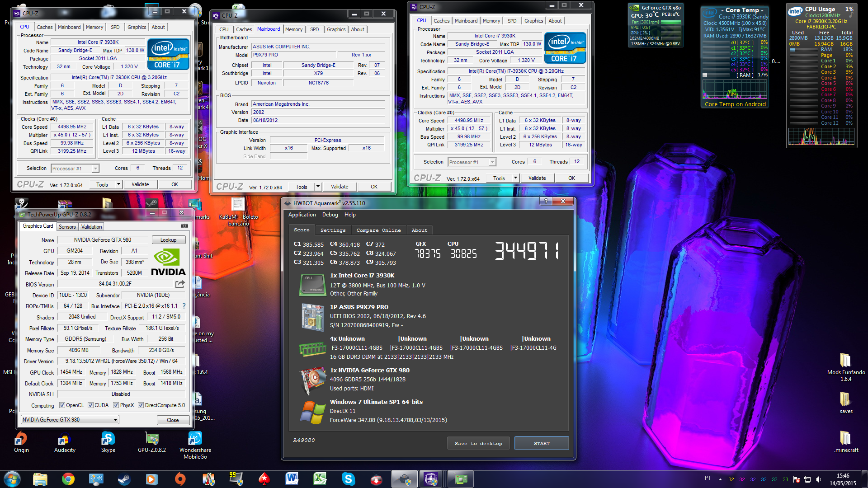Click the Lookup button in GPU-Z
This screenshot has height=488, width=868.
[x=168, y=240]
